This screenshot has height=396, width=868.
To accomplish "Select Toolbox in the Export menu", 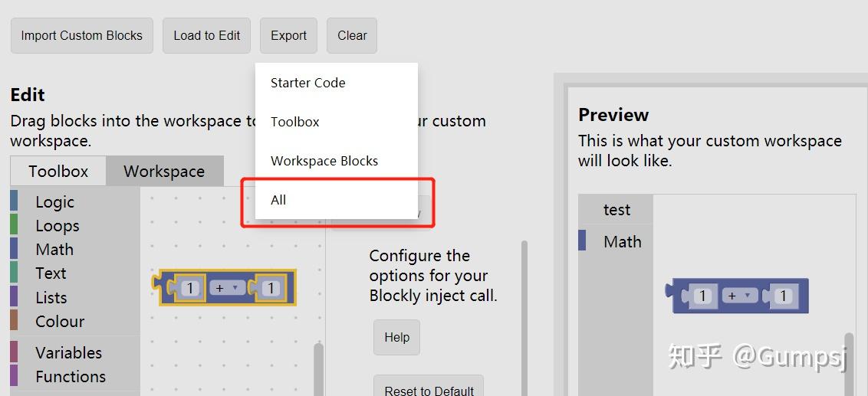I will [x=295, y=122].
